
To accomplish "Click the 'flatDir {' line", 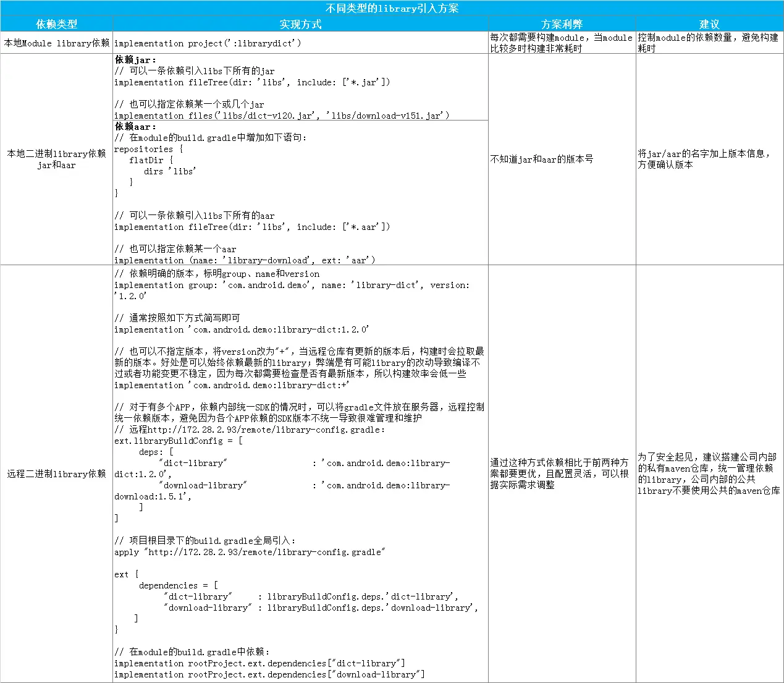I will pos(151,160).
